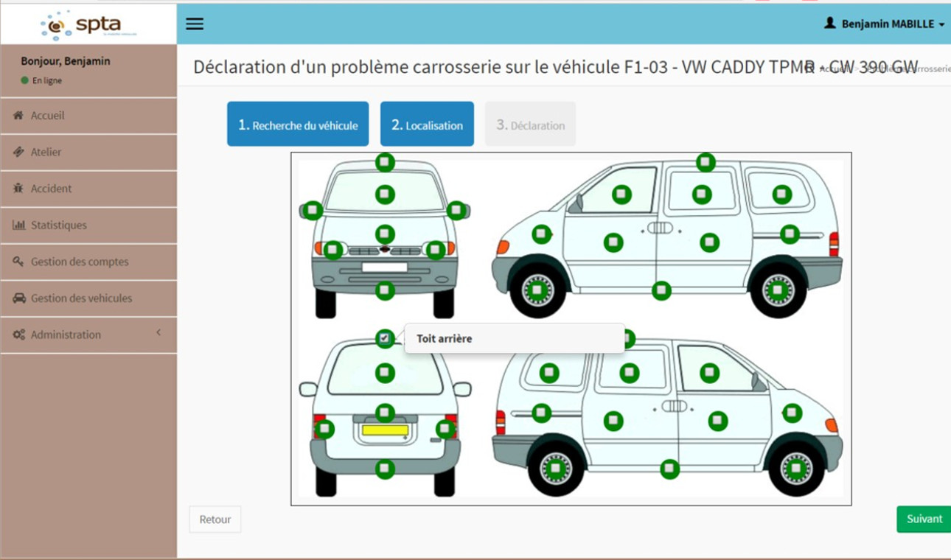Click the Toit arrière tooltip label
This screenshot has width=951, height=560.
point(445,339)
